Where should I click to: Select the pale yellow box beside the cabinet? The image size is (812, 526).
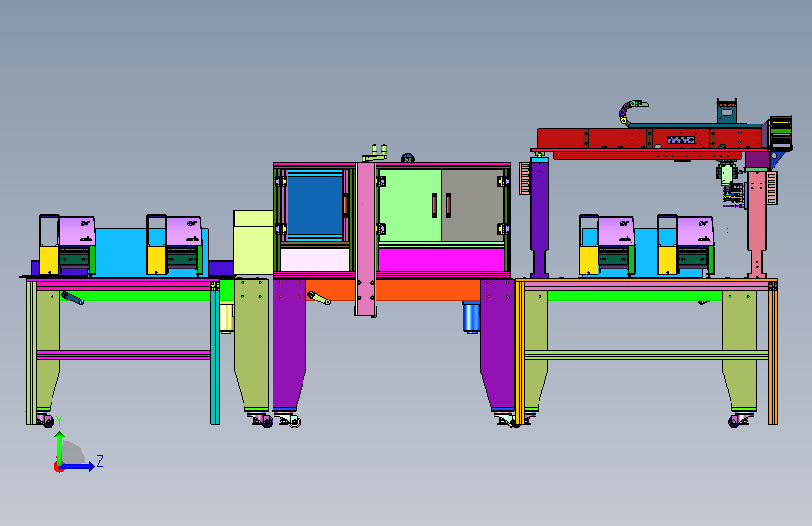coord(254,241)
